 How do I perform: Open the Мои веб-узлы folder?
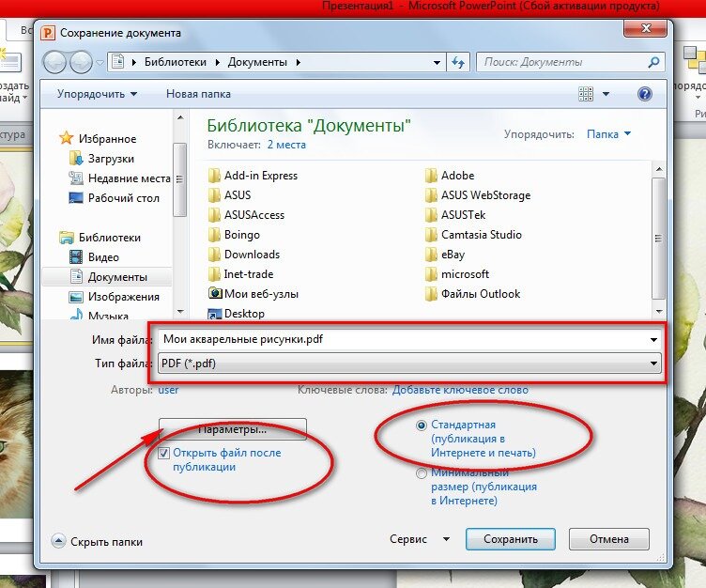click(x=253, y=294)
